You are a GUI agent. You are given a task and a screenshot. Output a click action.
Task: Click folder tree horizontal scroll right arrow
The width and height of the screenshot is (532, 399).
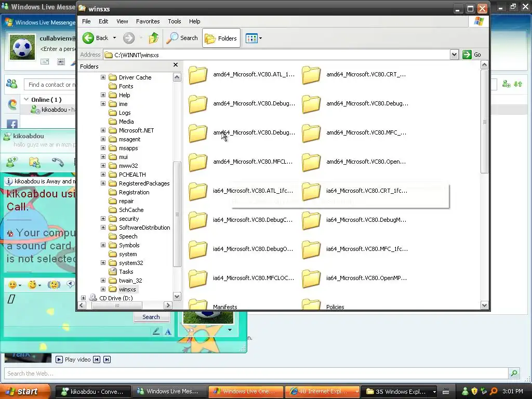168,305
